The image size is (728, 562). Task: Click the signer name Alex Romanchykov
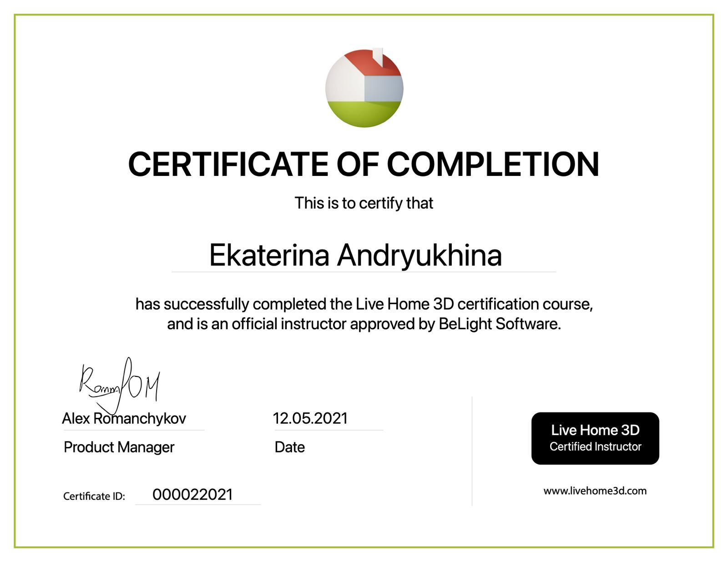(x=124, y=418)
